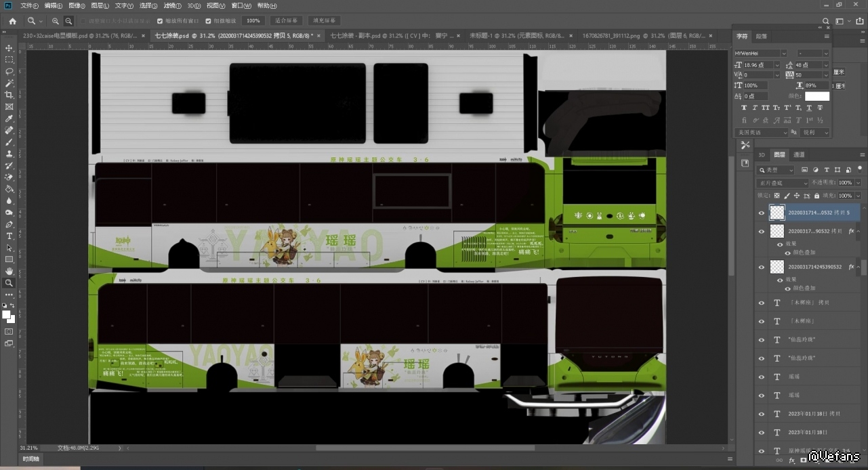Open the layer blend mode dropdown
This screenshot has width=868, height=470.
point(783,183)
